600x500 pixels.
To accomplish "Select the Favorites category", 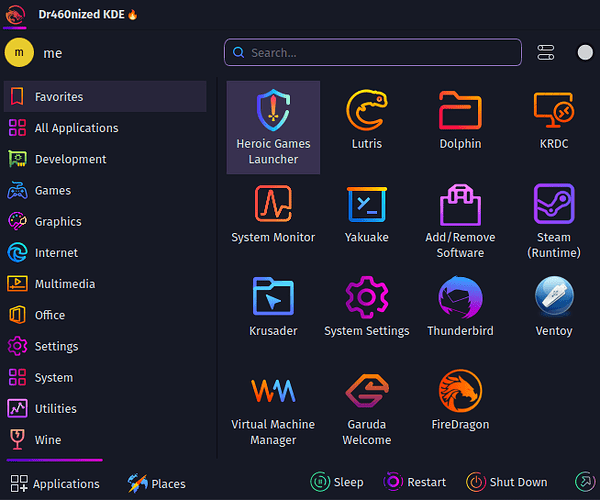I will click(x=105, y=96).
